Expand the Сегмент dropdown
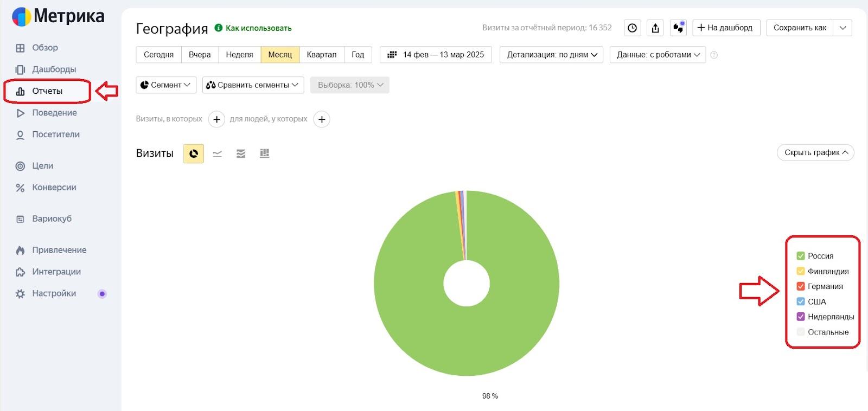Viewport: 868px width, 411px height. point(165,85)
